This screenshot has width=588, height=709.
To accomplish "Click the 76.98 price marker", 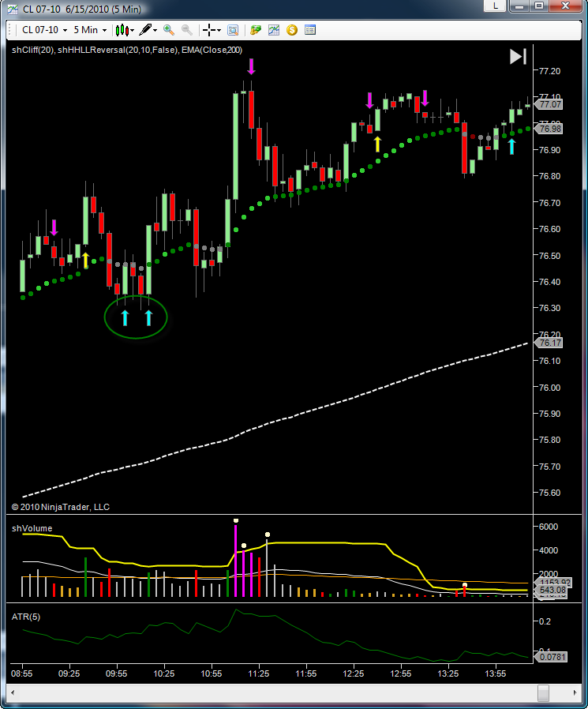I will coord(550,129).
